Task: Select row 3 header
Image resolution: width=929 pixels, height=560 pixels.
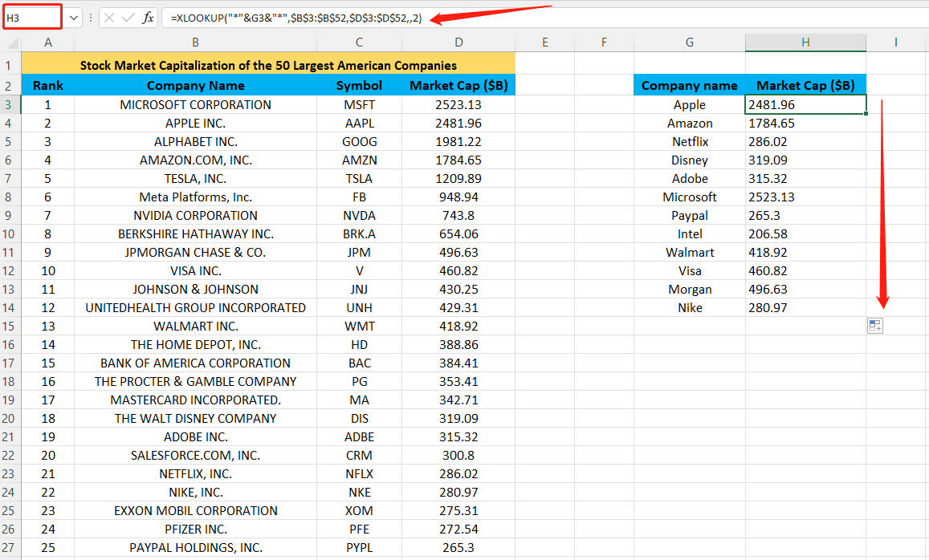Action: [x=10, y=104]
